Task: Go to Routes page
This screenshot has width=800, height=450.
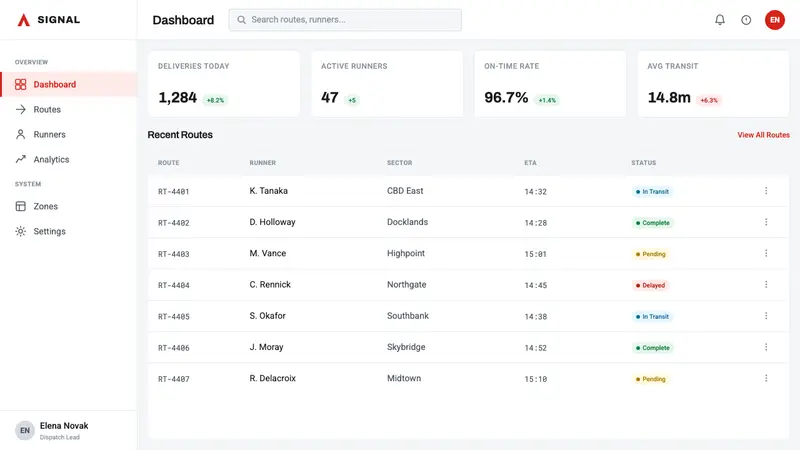Action: (x=69, y=109)
